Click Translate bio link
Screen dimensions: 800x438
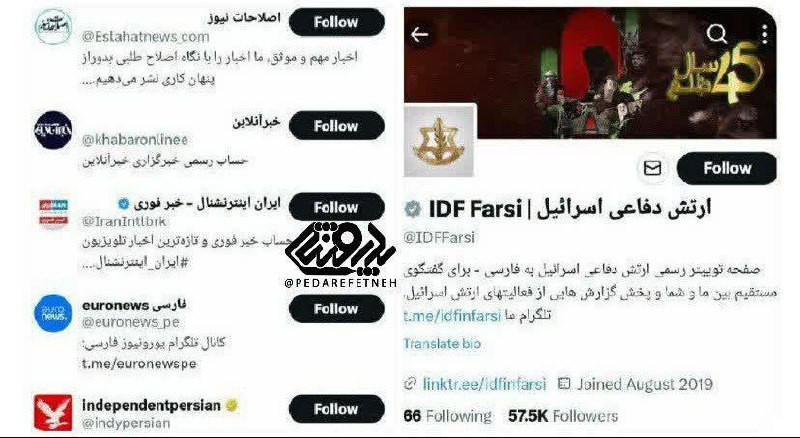click(442, 344)
